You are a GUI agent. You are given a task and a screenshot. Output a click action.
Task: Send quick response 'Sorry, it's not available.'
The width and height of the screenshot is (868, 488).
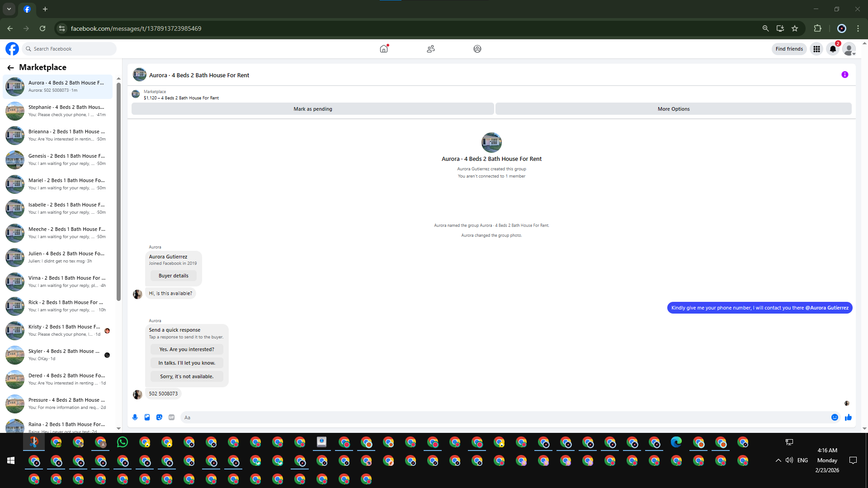[x=187, y=376]
